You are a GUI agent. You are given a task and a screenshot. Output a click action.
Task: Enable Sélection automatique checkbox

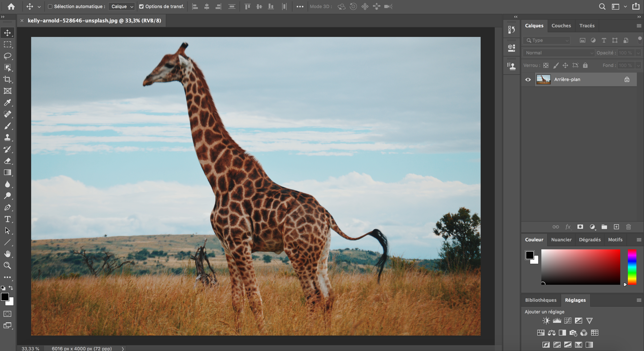pyautogui.click(x=50, y=6)
